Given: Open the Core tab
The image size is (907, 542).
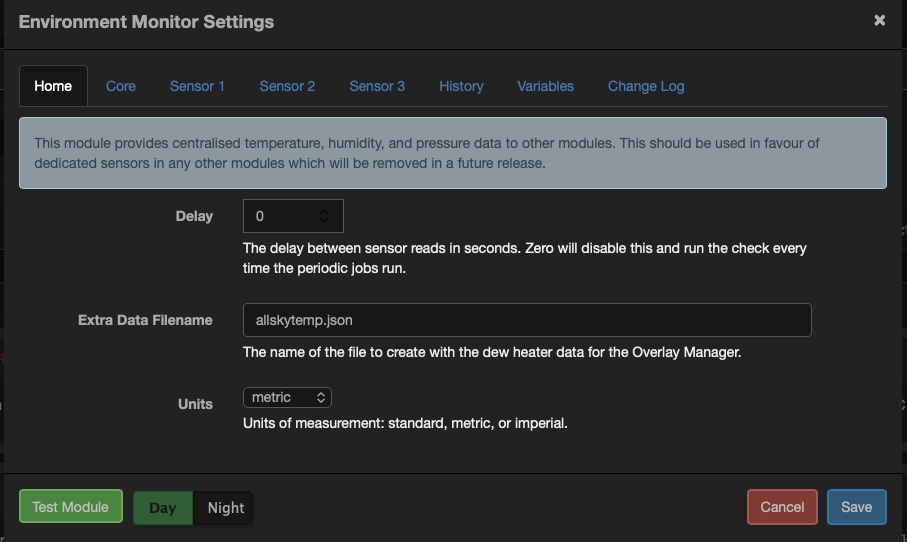Looking at the screenshot, I should click(121, 86).
